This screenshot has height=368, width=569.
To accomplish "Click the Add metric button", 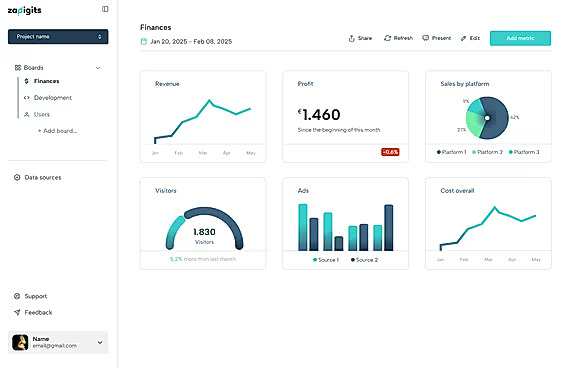I will (x=520, y=38).
